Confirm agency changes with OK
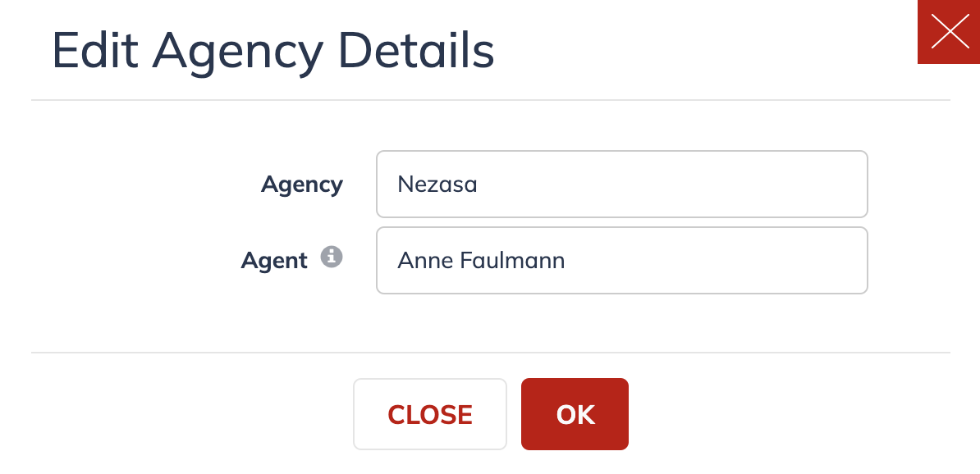This screenshot has height=474, width=980. [575, 414]
